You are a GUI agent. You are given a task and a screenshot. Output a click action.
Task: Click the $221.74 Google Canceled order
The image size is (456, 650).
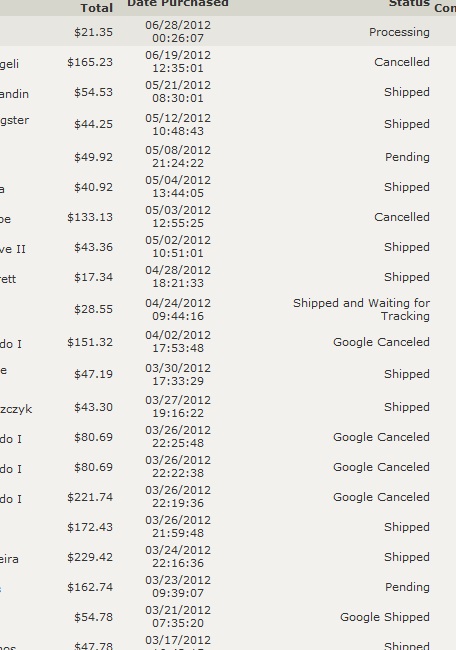[228, 497]
